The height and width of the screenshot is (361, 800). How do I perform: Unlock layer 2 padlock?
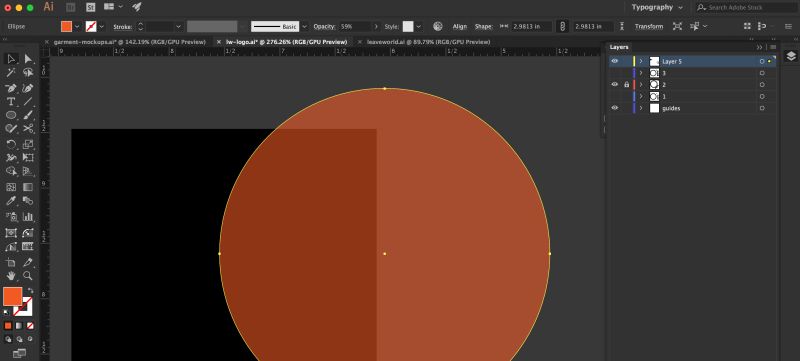[x=627, y=85]
